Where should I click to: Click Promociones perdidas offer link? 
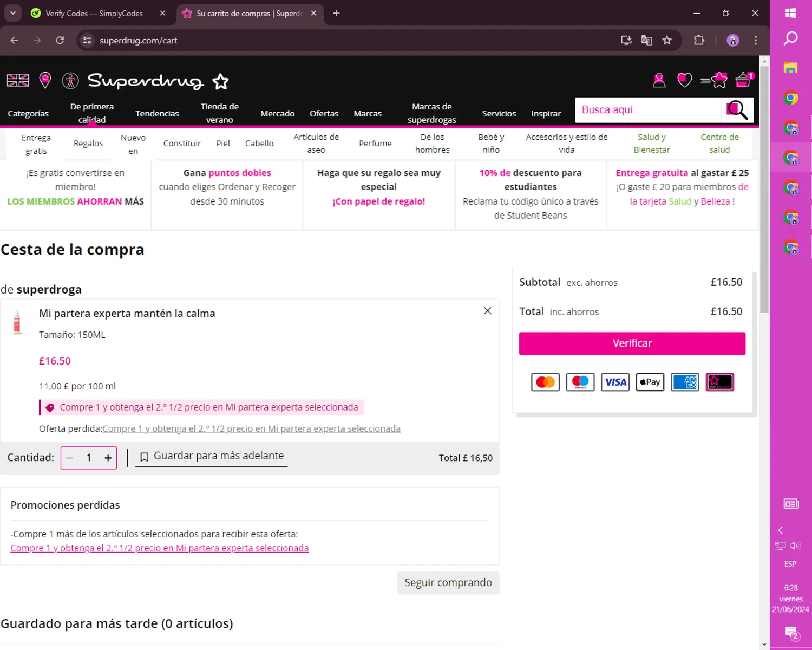(x=159, y=548)
